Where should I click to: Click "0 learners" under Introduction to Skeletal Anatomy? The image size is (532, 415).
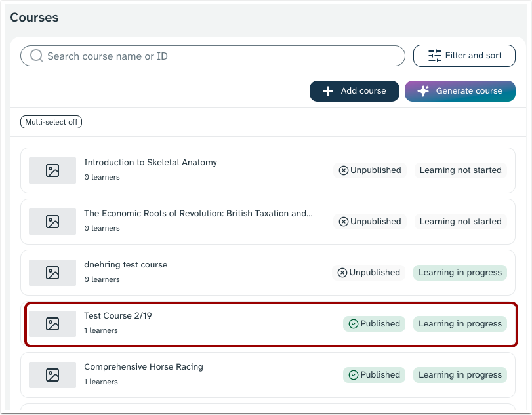[102, 177]
